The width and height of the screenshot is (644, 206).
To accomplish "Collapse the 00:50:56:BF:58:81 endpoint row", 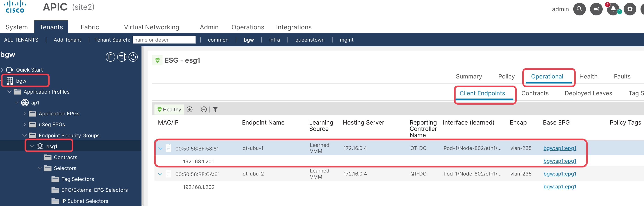I will pos(160,148).
